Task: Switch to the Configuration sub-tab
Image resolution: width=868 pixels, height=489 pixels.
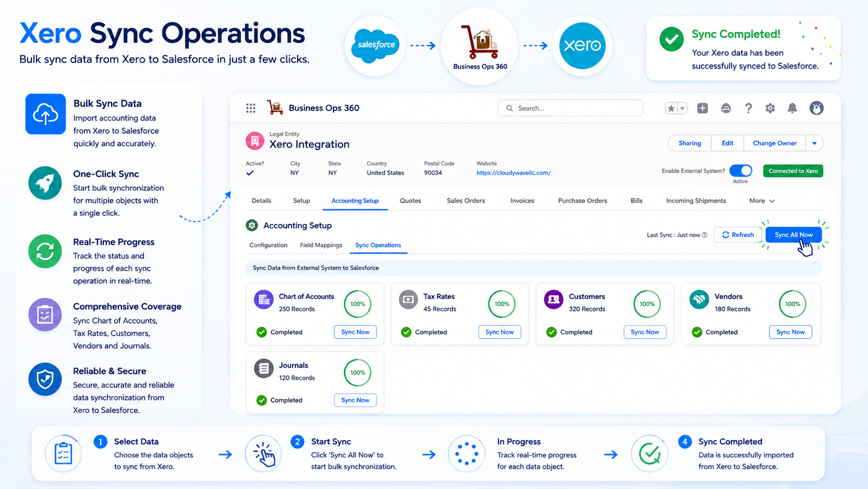Action: (268, 245)
